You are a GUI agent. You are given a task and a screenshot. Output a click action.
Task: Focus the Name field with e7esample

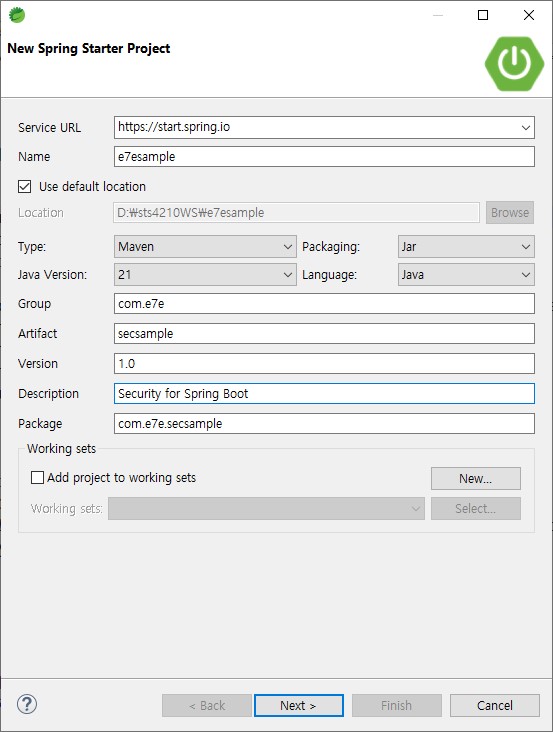tap(324, 156)
